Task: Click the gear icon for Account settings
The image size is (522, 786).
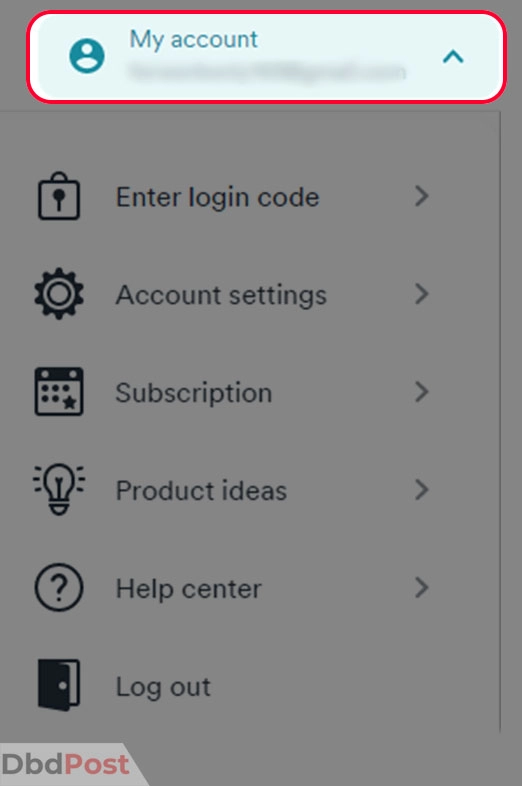Action: click(59, 294)
